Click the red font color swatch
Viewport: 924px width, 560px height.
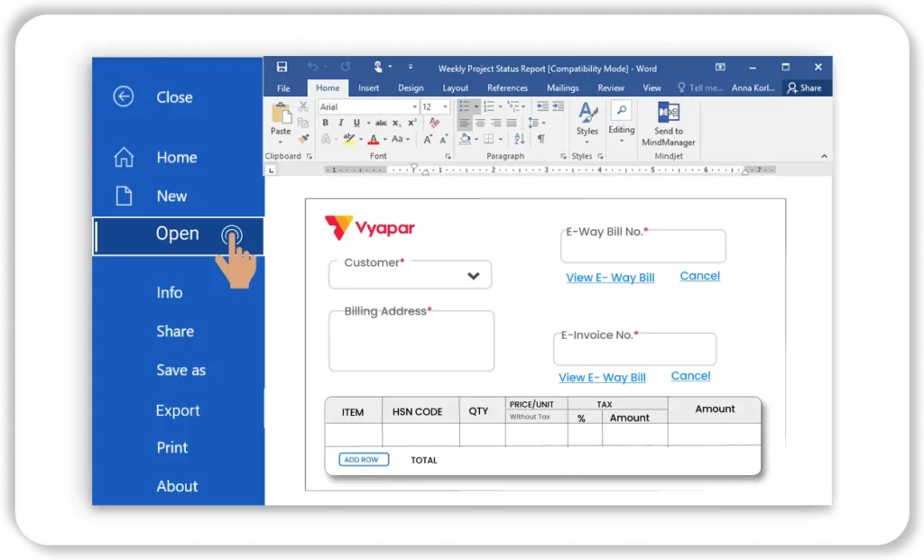(x=373, y=139)
